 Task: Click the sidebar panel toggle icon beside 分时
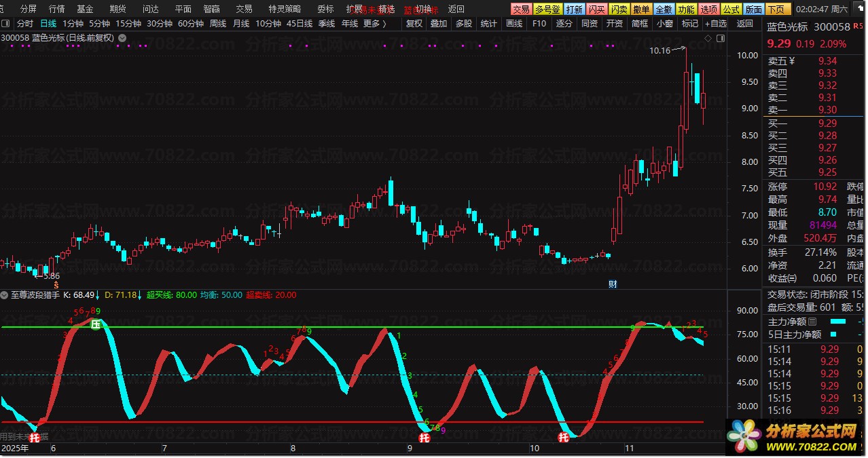click(7, 24)
